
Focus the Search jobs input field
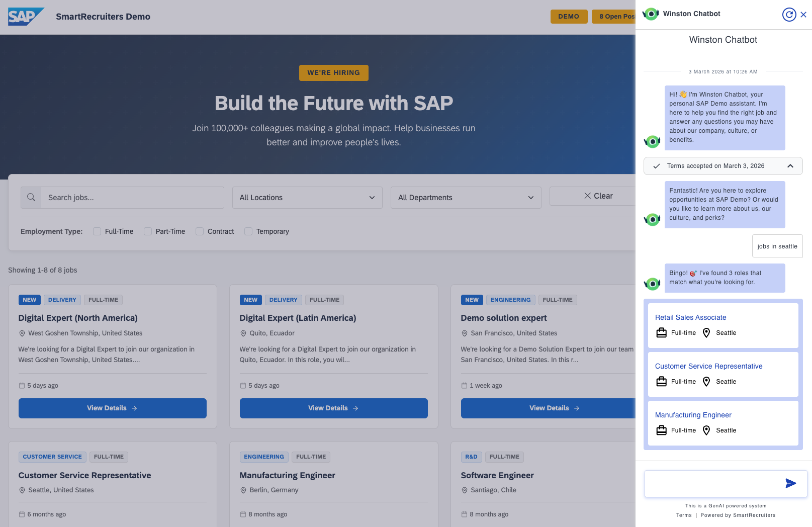[x=133, y=198]
